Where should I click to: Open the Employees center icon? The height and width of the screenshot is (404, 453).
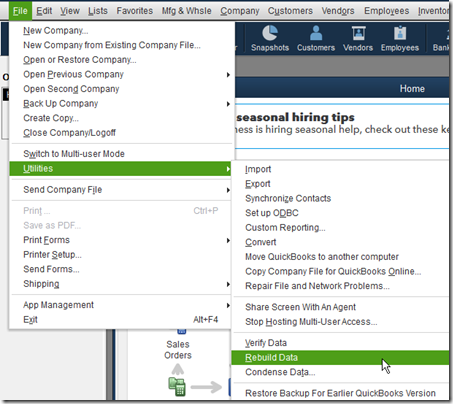click(x=400, y=38)
